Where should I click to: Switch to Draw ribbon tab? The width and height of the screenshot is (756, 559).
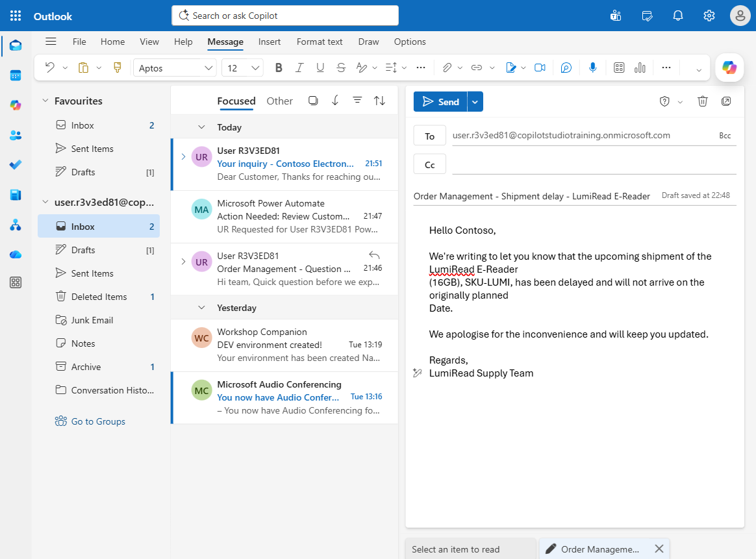point(368,42)
